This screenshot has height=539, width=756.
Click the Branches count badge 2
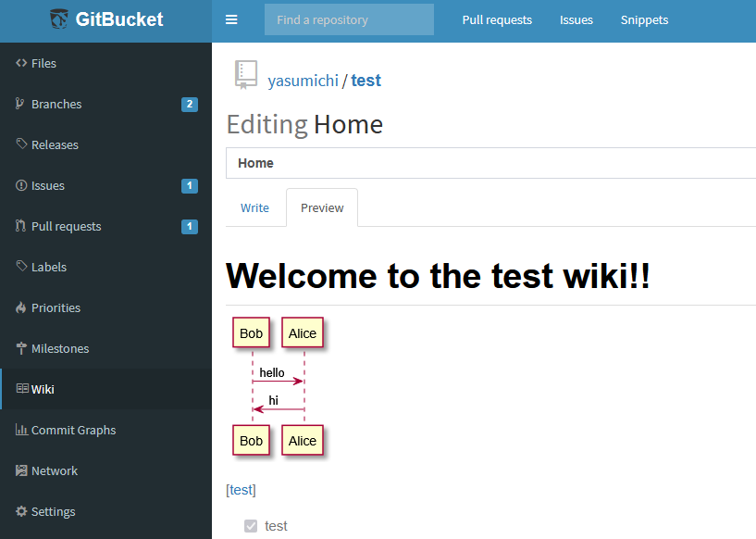[190, 105]
